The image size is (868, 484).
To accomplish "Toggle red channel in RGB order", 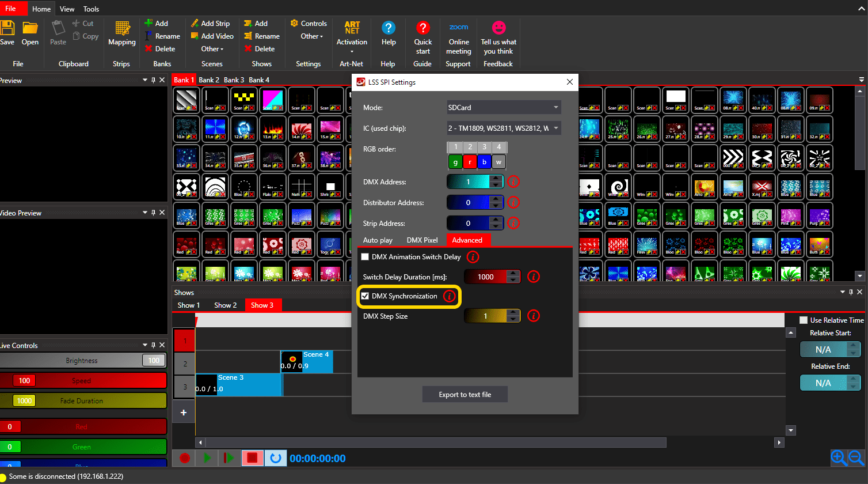I will pos(470,162).
